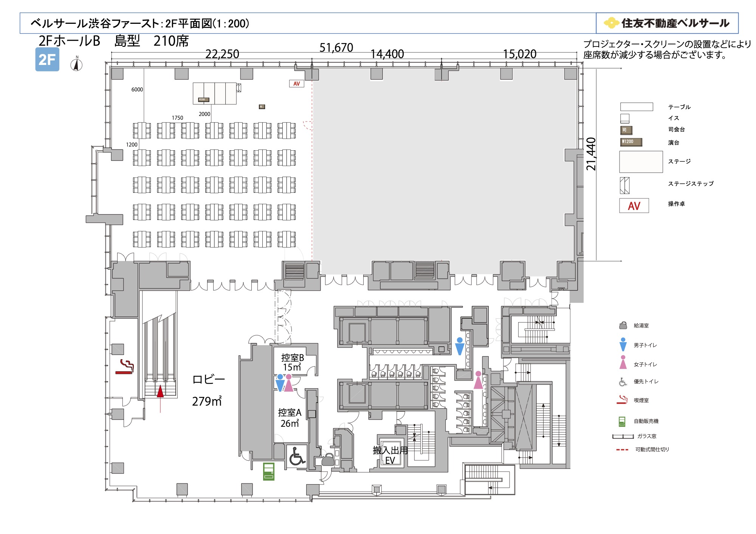The height and width of the screenshot is (534, 756).
Task: Click the red cigarette icon in the floor plan
Action: click(125, 367)
